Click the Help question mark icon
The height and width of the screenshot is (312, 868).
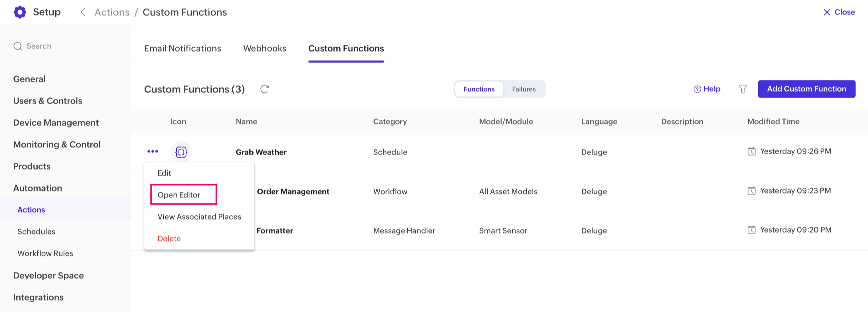(x=697, y=89)
